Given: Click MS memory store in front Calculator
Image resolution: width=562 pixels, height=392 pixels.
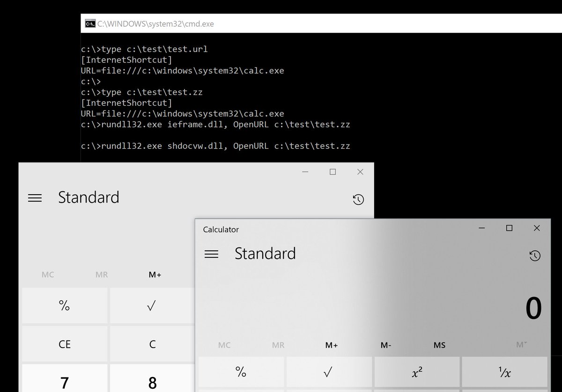Looking at the screenshot, I should 439,345.
